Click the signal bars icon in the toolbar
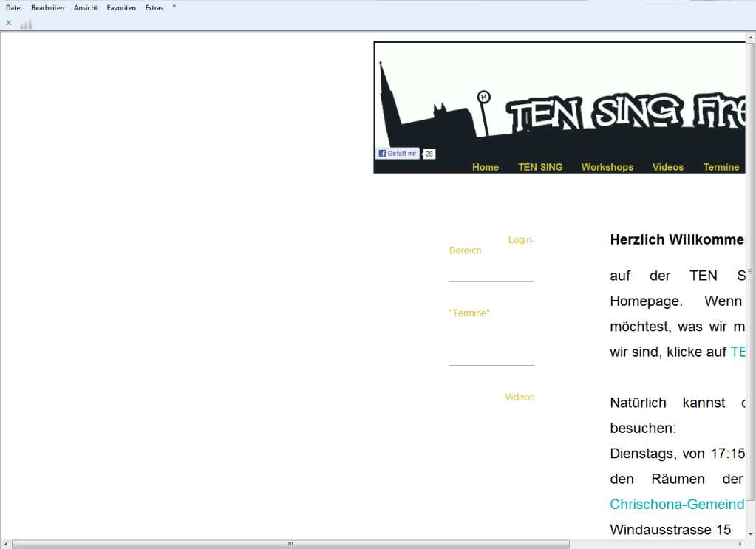This screenshot has height=549, width=756. coord(26,24)
